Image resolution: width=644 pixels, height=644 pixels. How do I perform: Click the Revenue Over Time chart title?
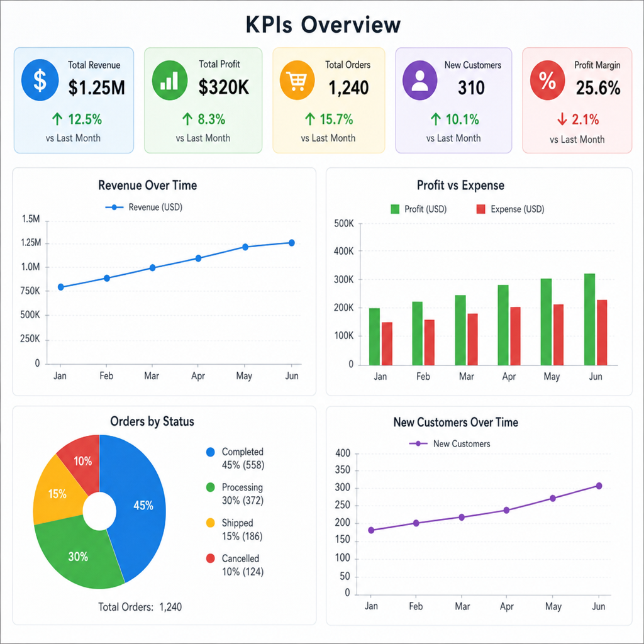(x=147, y=186)
